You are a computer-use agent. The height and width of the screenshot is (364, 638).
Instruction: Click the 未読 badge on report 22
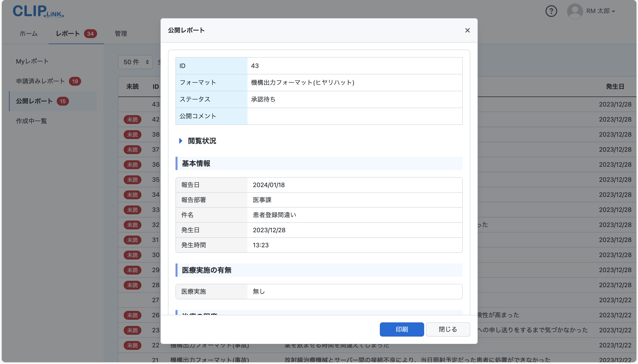point(132,345)
